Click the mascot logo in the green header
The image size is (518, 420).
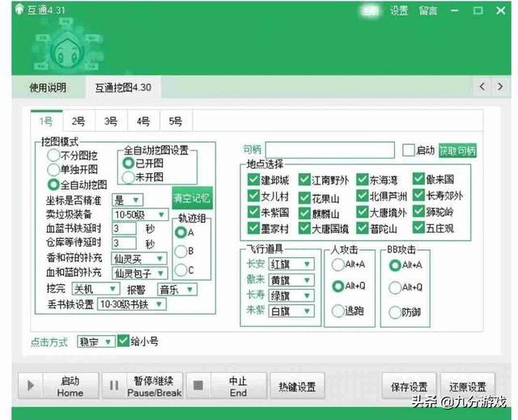(x=68, y=46)
